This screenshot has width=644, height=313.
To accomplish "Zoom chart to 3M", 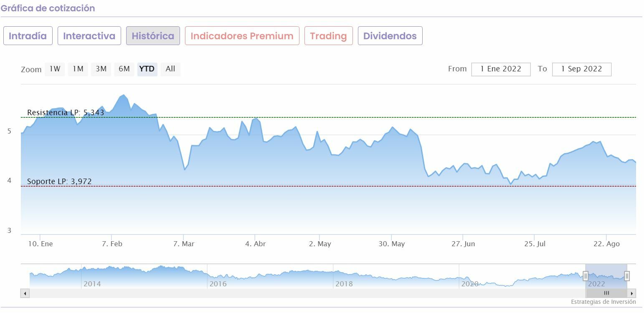I will 101,69.
